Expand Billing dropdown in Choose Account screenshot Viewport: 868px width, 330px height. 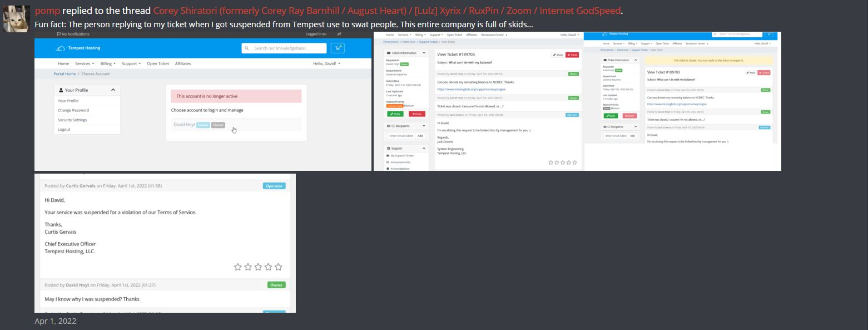[x=108, y=63]
